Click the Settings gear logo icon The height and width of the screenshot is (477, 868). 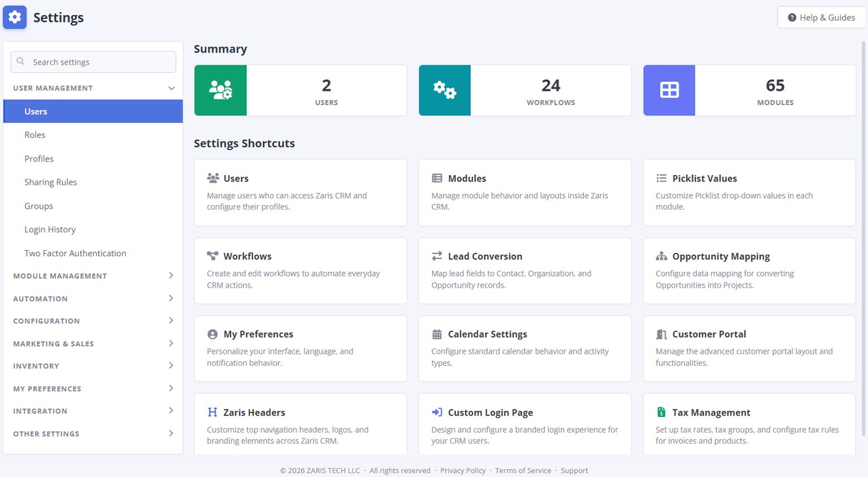[x=14, y=17]
